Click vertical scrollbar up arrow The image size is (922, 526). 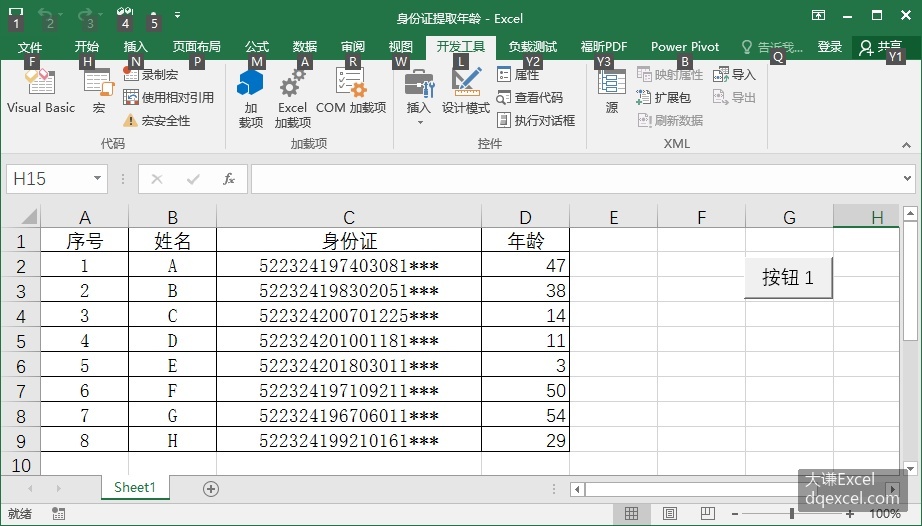click(910, 214)
